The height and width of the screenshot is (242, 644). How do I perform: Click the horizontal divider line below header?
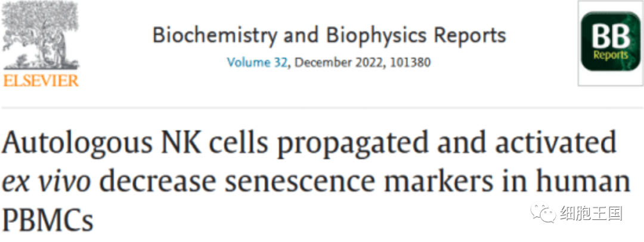coord(322,108)
